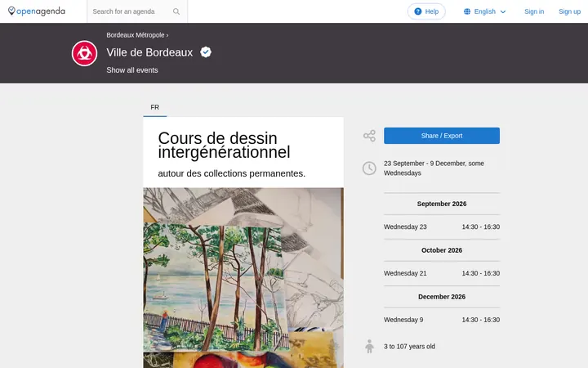Select the December 2026 month header

442,297
